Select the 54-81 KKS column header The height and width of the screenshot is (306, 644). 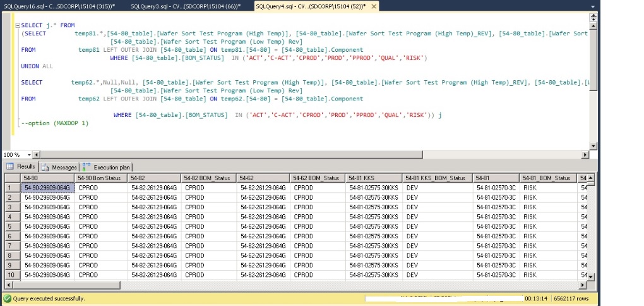[x=374, y=178]
